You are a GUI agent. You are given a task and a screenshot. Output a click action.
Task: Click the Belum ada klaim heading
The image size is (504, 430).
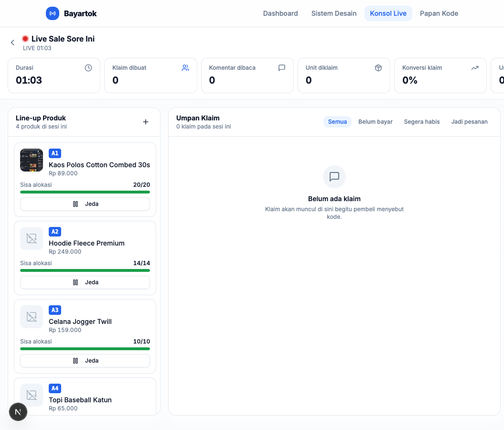pos(334,199)
